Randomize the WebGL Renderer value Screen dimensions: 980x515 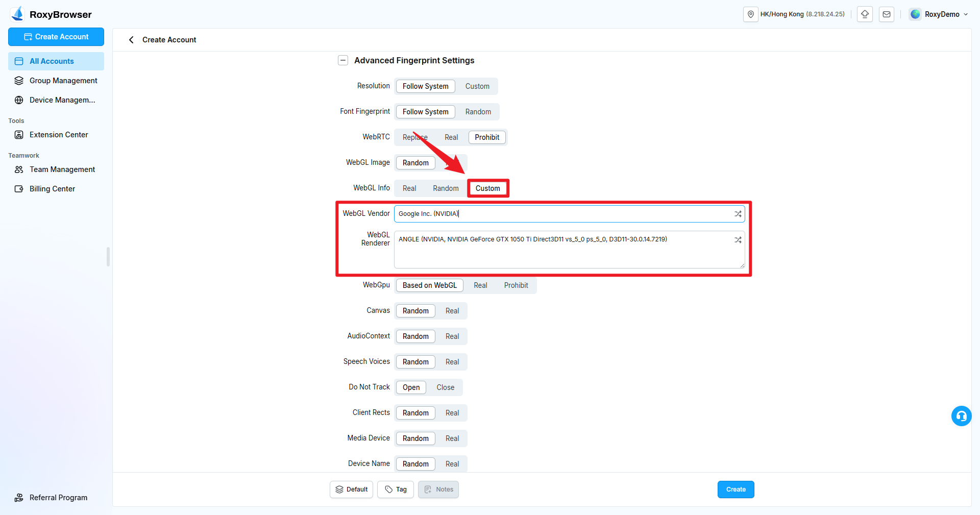[x=738, y=239]
